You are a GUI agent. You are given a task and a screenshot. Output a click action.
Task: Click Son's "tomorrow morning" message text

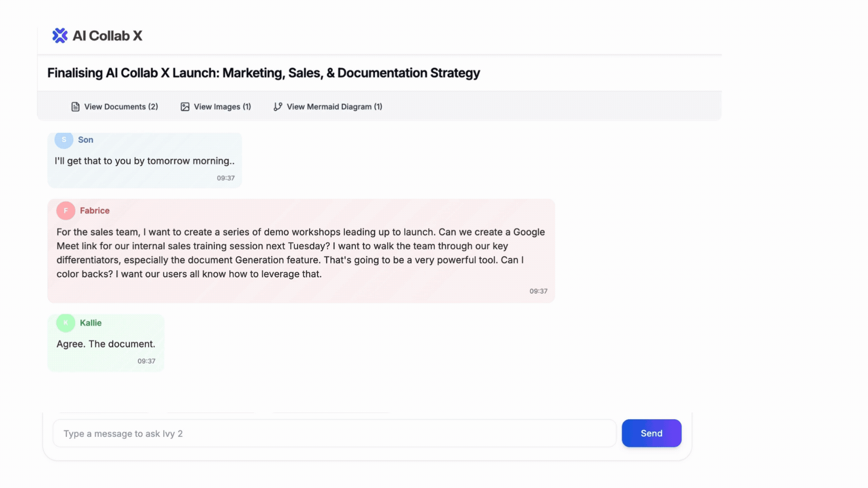click(x=144, y=161)
